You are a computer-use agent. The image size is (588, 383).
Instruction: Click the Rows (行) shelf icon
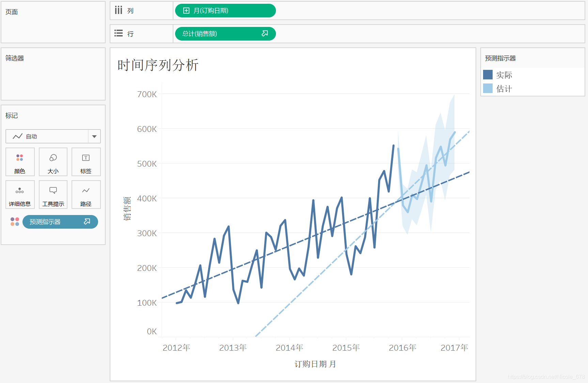(x=118, y=33)
